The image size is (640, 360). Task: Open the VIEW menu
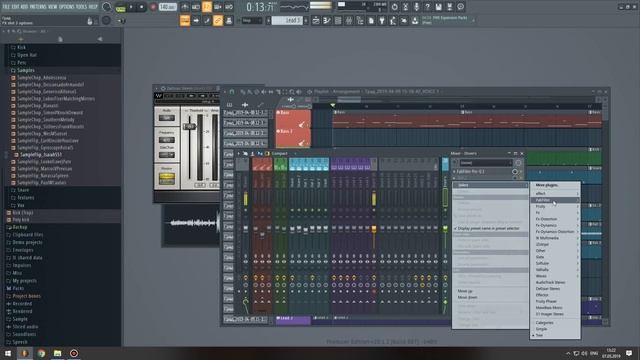point(53,7)
